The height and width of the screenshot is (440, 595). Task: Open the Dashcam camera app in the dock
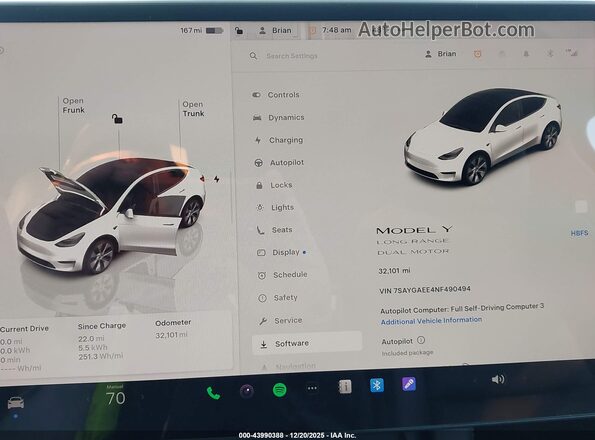[247, 391]
